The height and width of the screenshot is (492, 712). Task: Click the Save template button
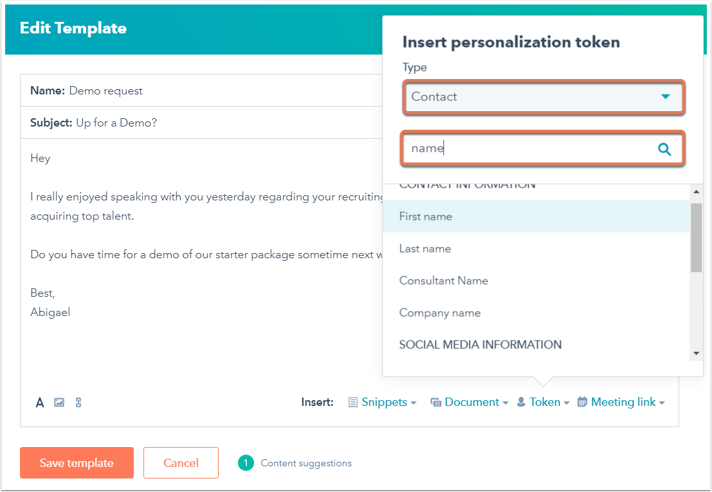click(x=77, y=463)
